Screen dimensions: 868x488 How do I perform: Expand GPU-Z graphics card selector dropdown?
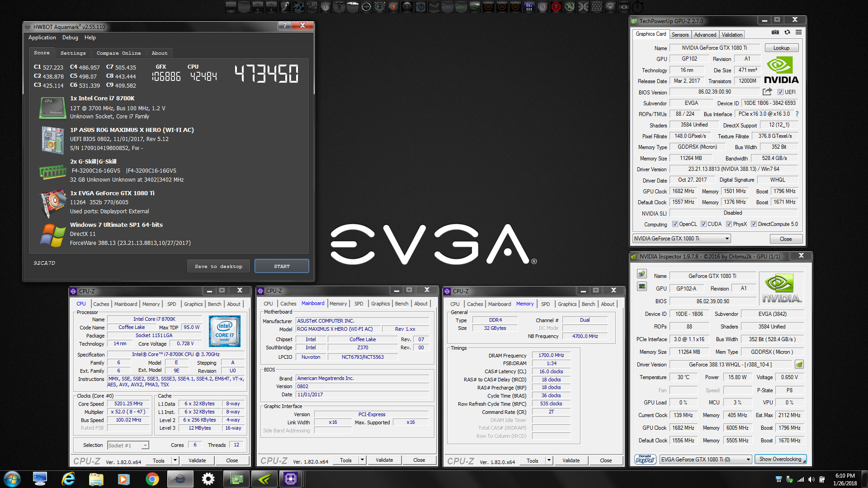(x=727, y=239)
